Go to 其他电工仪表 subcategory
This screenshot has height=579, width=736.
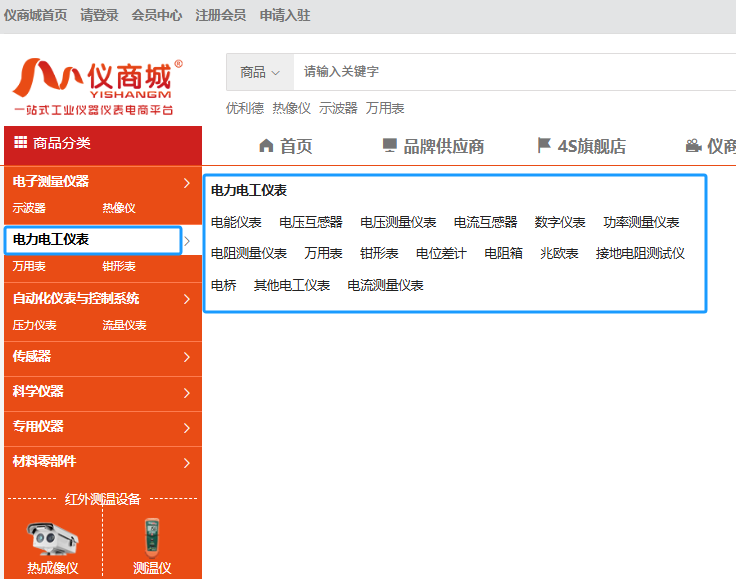292,285
